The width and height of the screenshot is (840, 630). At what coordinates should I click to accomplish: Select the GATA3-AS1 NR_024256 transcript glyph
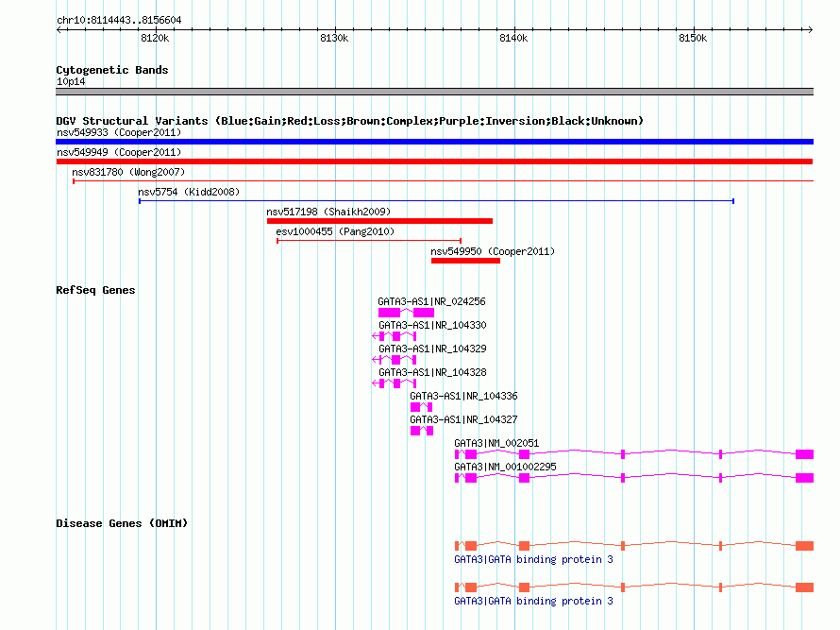click(406, 313)
